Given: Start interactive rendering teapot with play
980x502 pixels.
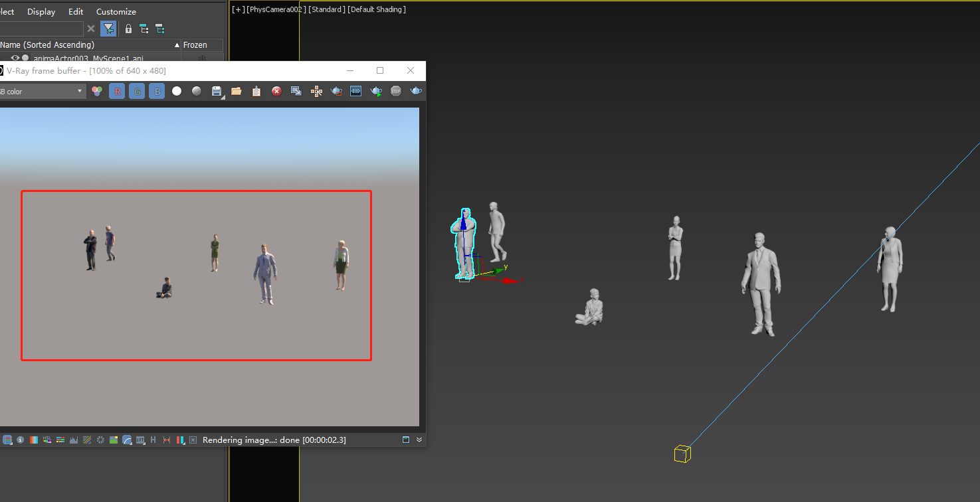Looking at the screenshot, I should click(376, 91).
